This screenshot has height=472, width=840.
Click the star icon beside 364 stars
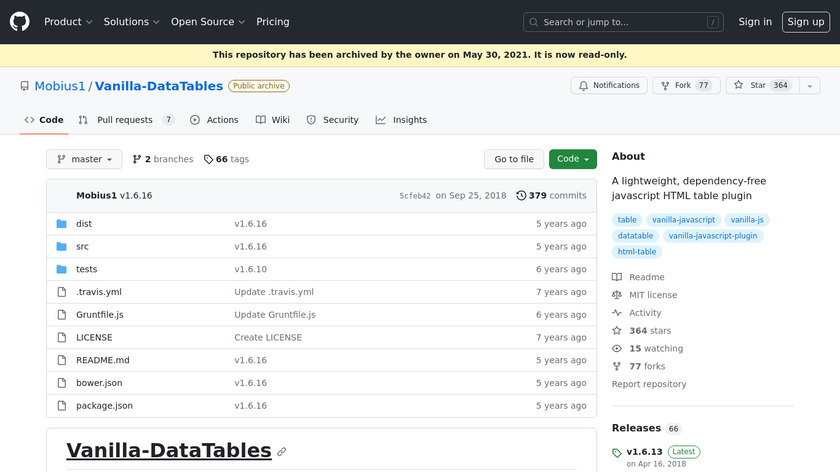point(617,331)
